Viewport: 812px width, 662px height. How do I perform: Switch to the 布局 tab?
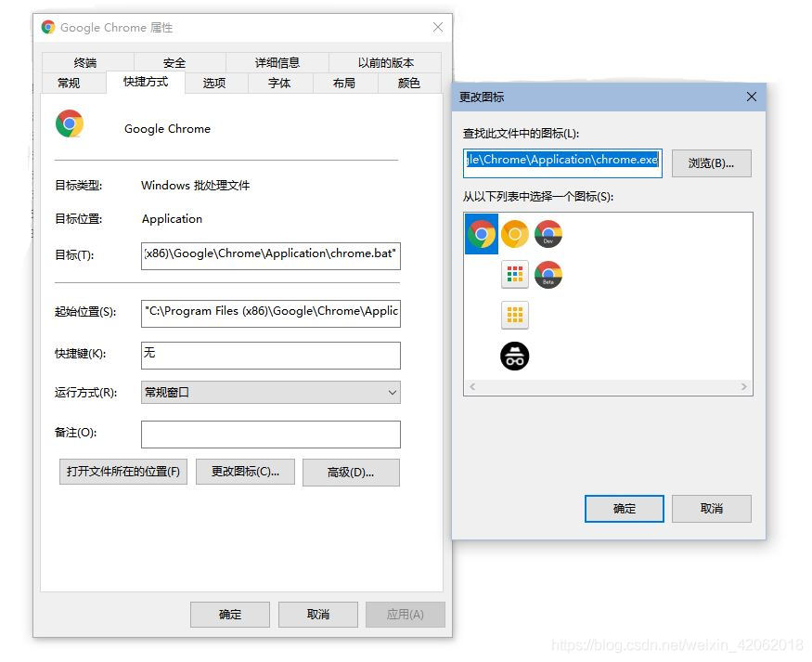pyautogui.click(x=344, y=83)
